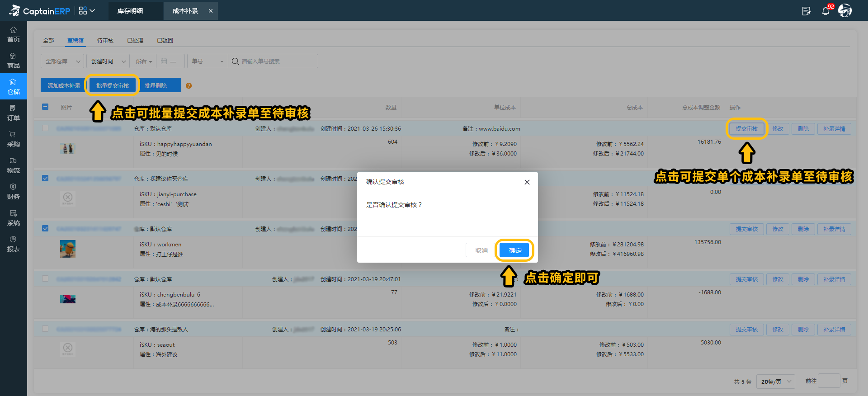
Task: Select the 已处理 filter tab
Action: click(x=135, y=41)
